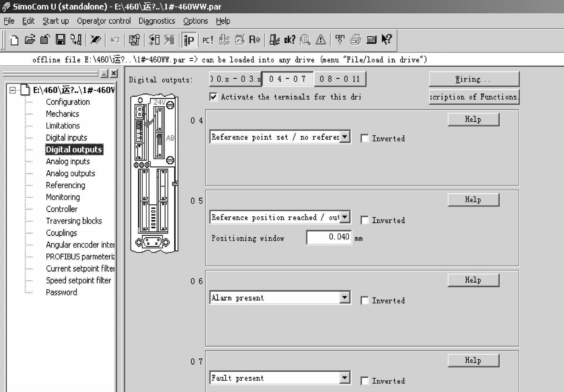The width and height of the screenshot is (564, 392).
Task: Open the O7 Fault present dropdown
Action: point(344,378)
